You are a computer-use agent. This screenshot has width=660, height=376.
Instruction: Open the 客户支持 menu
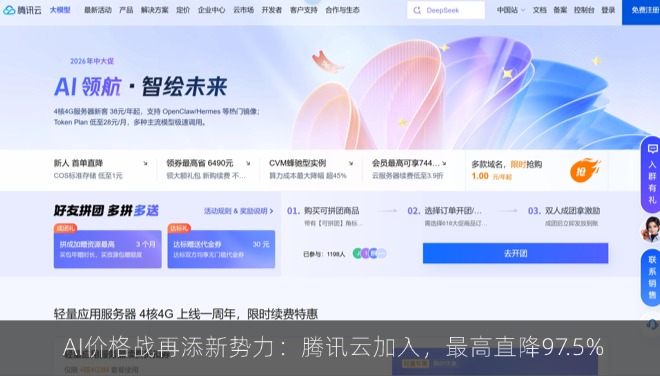coord(303,10)
